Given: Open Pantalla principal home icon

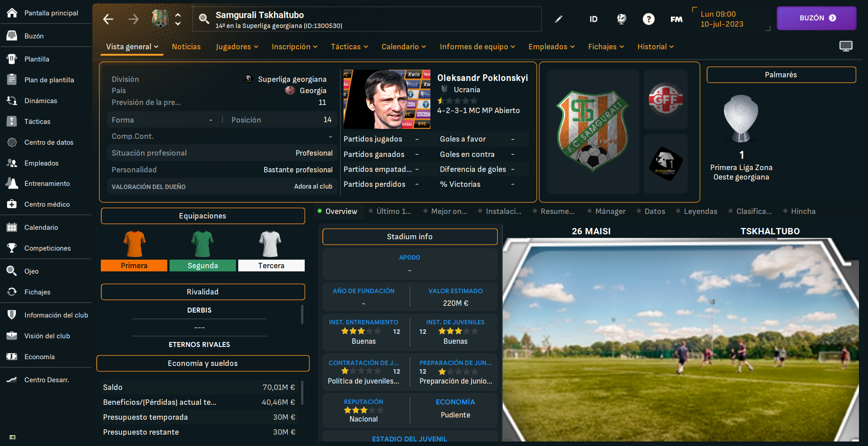Looking at the screenshot, I should click(12, 13).
